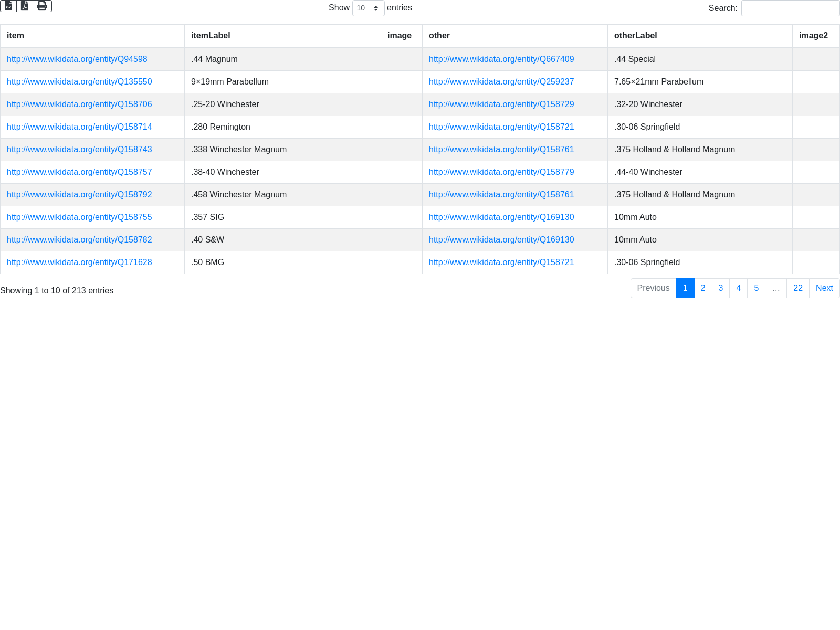This screenshot has width=840, height=630.
Task: Select the .25-20 Winchester cell
Action: tap(282, 104)
